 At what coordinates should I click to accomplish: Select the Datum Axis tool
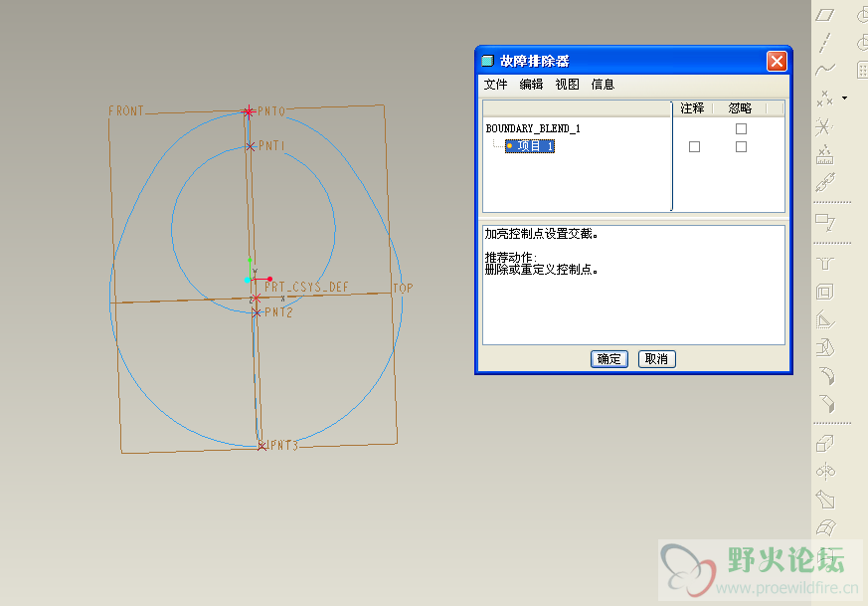click(x=825, y=43)
